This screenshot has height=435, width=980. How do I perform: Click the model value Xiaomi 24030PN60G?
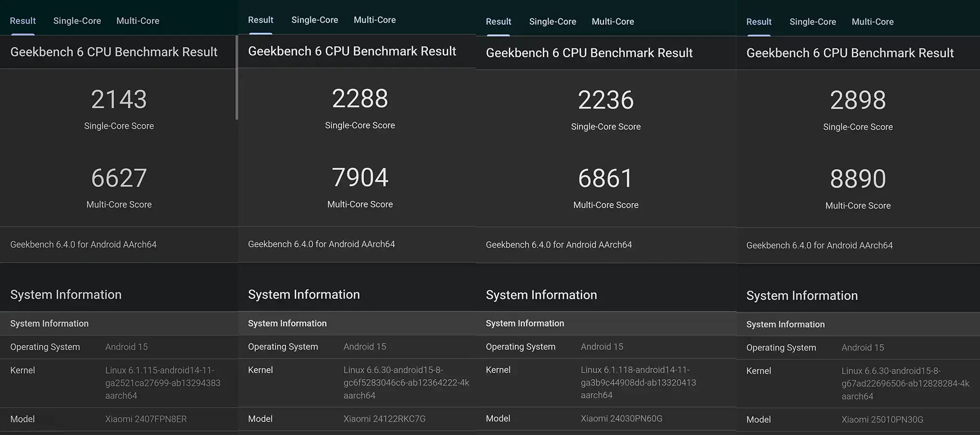tap(622, 418)
